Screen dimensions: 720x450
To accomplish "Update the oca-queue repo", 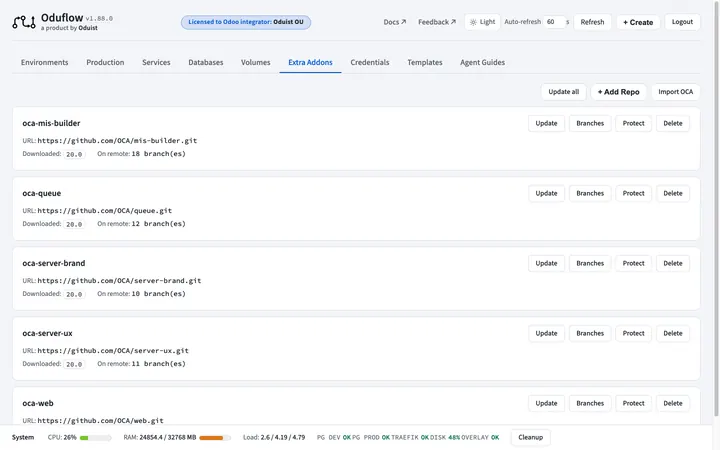I will [546, 193].
